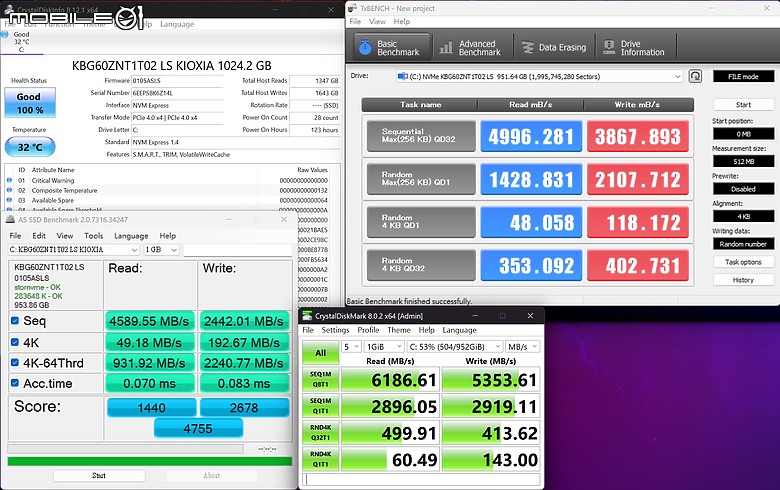Click the Start position 0 MB field
Image resolution: width=780 pixels, height=490 pixels.
(743, 134)
